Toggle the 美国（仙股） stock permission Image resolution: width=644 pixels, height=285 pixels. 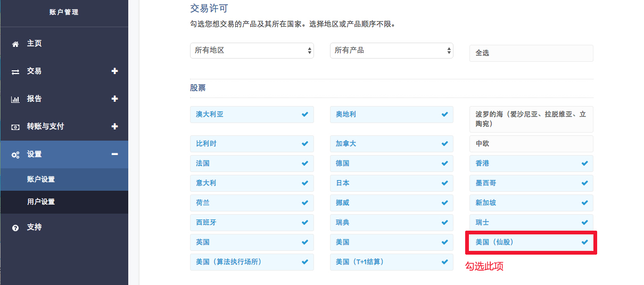pos(531,242)
